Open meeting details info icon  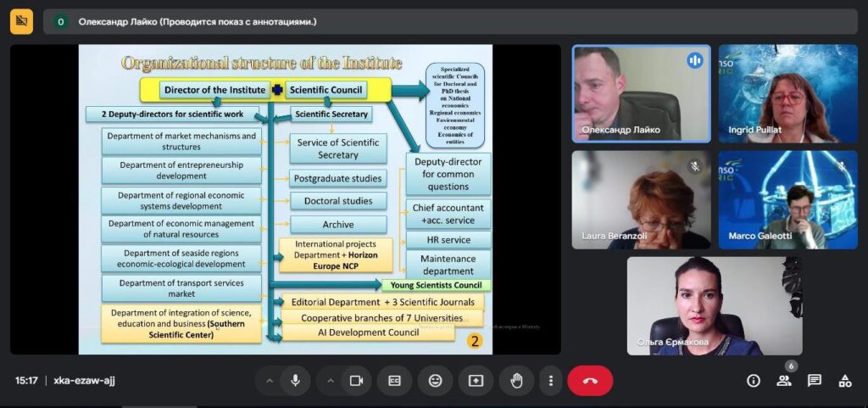pyautogui.click(x=753, y=381)
